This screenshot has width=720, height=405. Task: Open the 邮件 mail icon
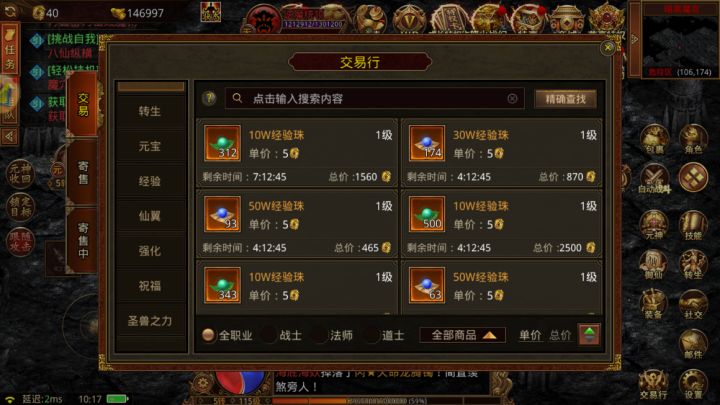(693, 344)
